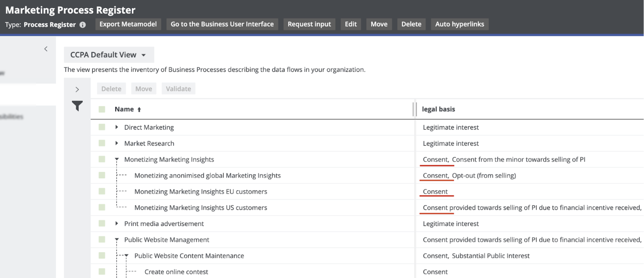This screenshot has width=644, height=278.
Task: Sort by Name using the arrow icon
Action: pyautogui.click(x=139, y=109)
